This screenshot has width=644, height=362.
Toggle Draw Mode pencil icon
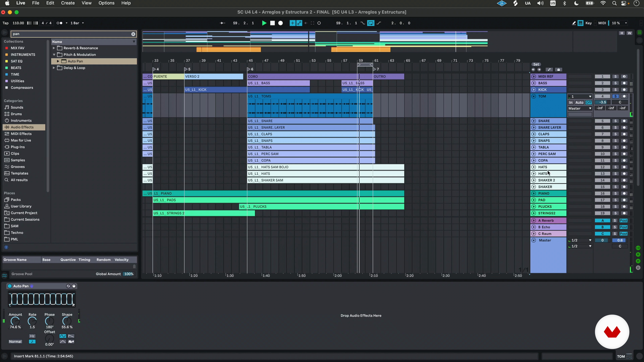click(x=574, y=23)
